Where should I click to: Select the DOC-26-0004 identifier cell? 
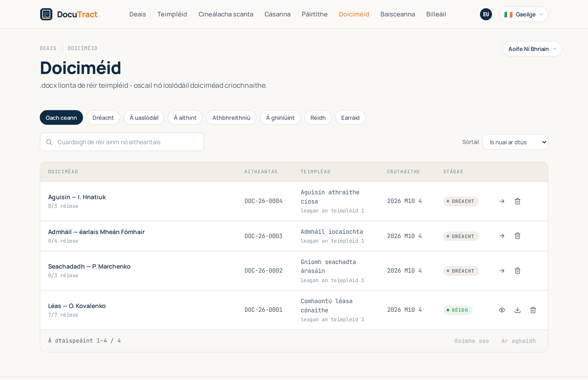tap(263, 201)
